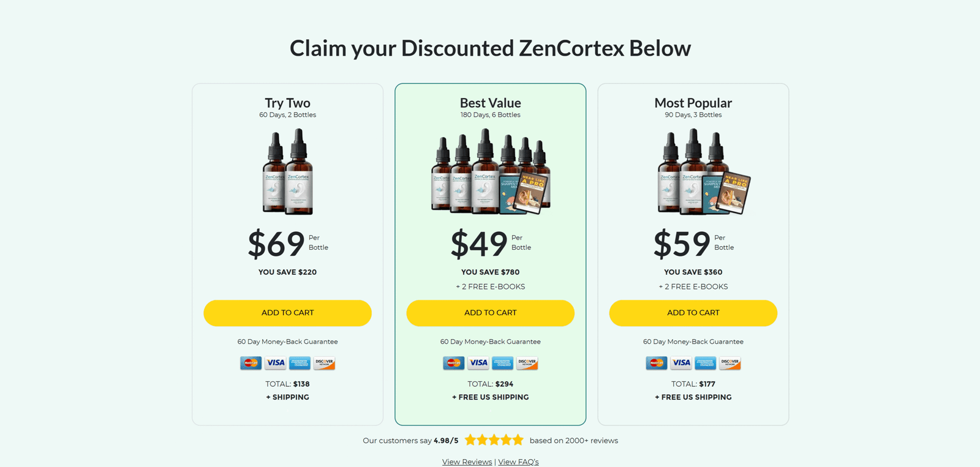The height and width of the screenshot is (467, 980).
Task: Add the Most Popular 3-bottle package to cart
Action: coord(693,313)
